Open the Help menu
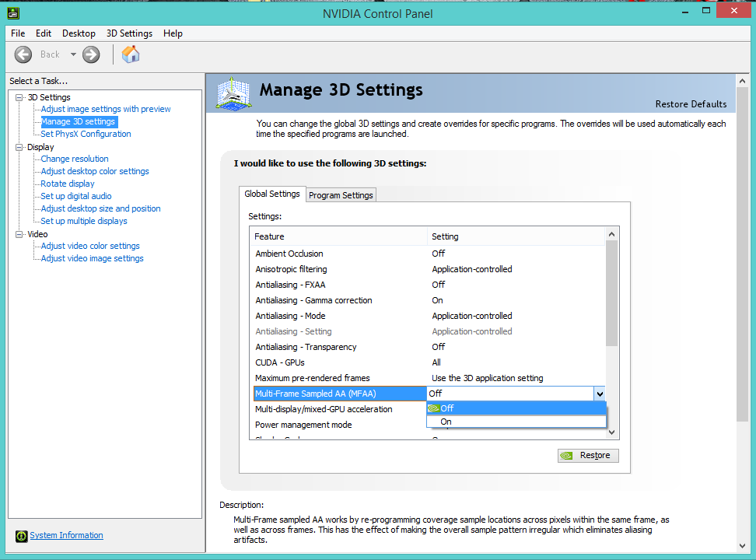 click(173, 33)
